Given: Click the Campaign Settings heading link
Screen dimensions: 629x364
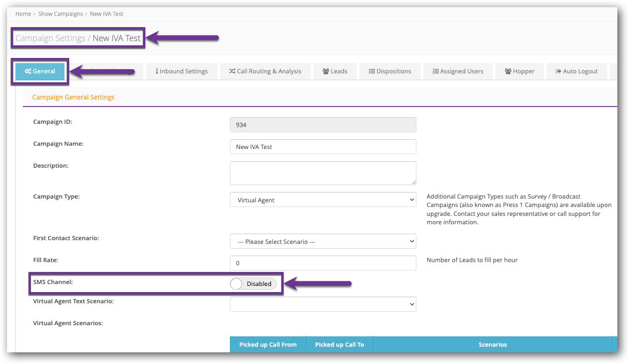Looking at the screenshot, I should pos(50,38).
